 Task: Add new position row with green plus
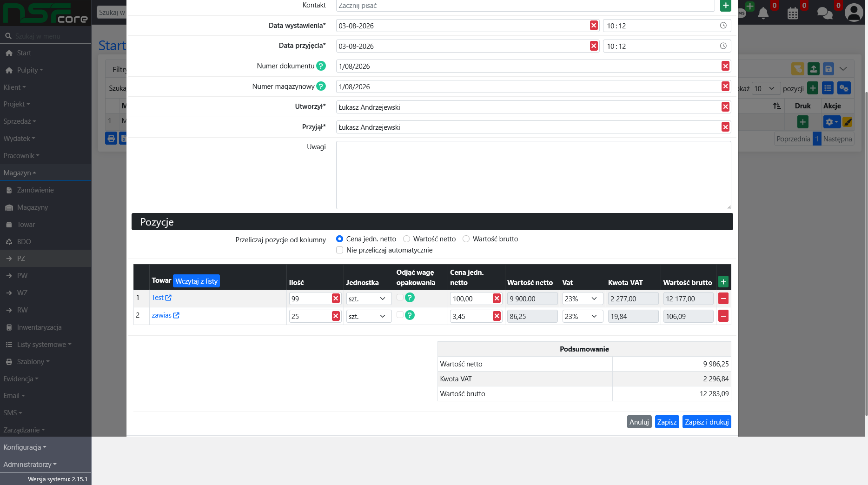coord(723,282)
